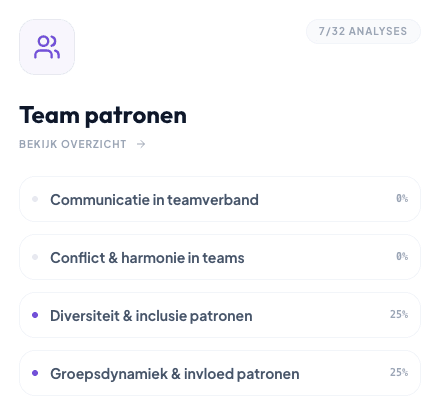Click grey dot beside Conflict & harmonie
Screen dimensions: 440x405
point(35,257)
